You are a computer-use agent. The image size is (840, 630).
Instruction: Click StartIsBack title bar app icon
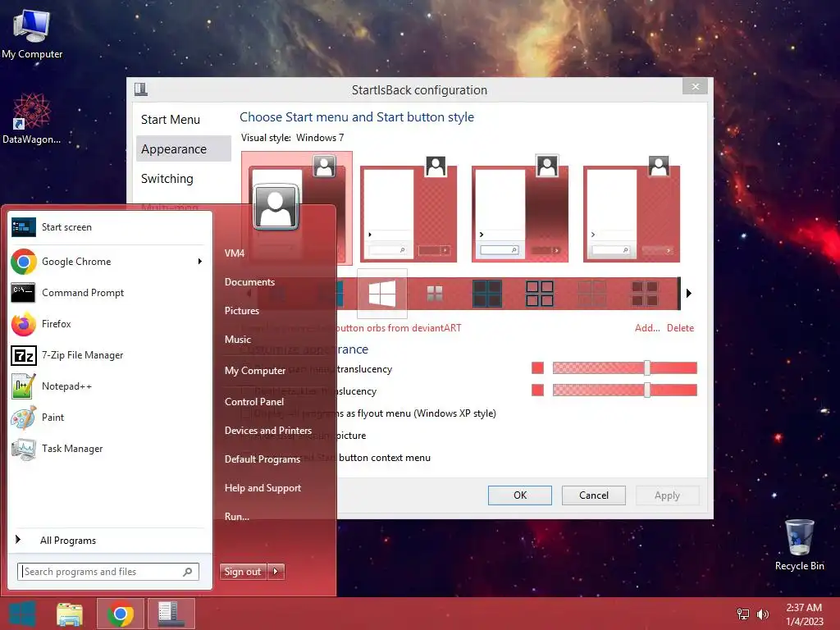[x=141, y=89]
